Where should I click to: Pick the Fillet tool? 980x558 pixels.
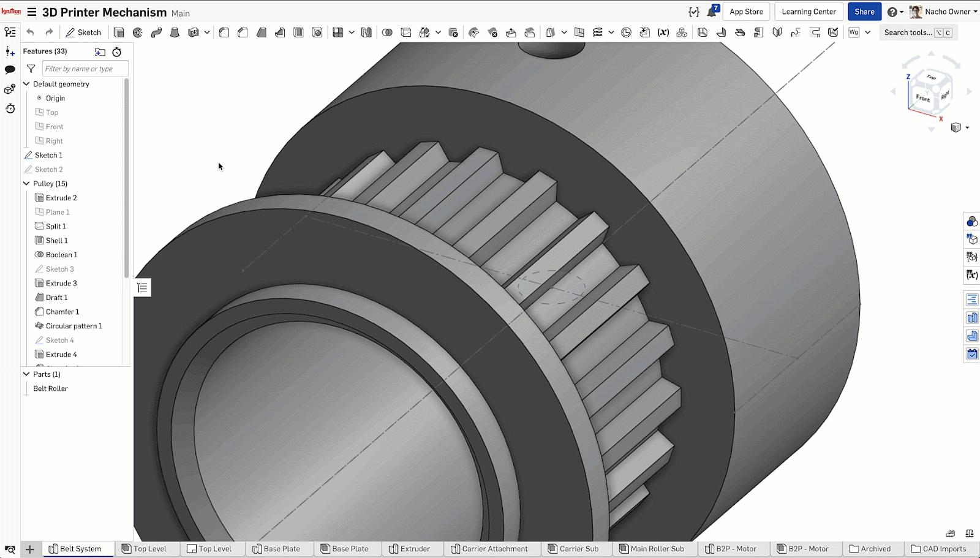[x=224, y=32]
